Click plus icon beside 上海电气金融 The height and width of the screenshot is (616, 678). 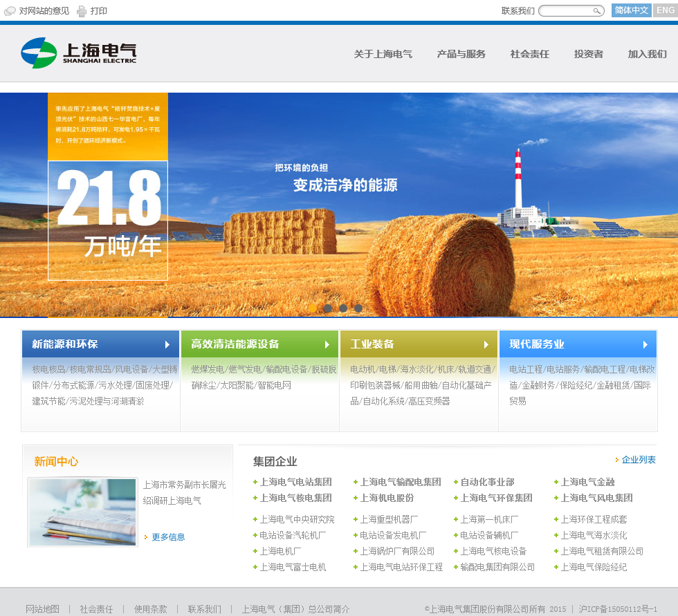click(x=556, y=482)
